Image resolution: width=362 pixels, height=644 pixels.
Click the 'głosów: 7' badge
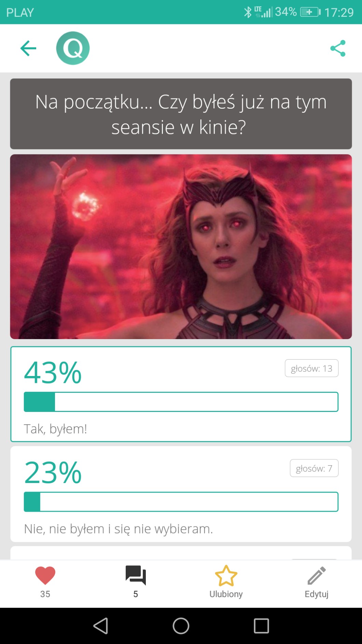point(314,468)
